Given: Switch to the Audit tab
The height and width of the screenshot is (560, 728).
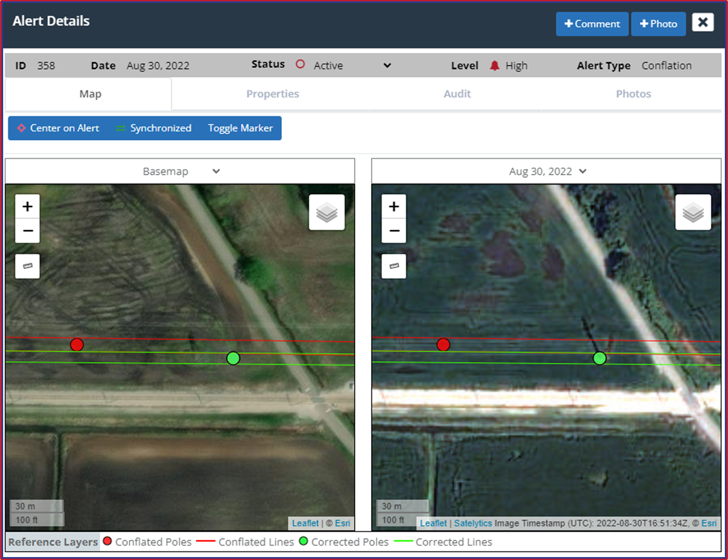Looking at the screenshot, I should (457, 94).
